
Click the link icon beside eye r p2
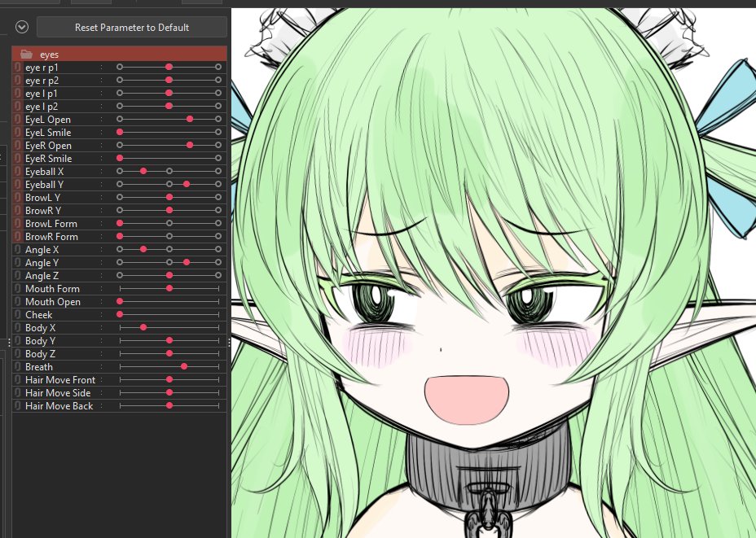tap(18, 81)
